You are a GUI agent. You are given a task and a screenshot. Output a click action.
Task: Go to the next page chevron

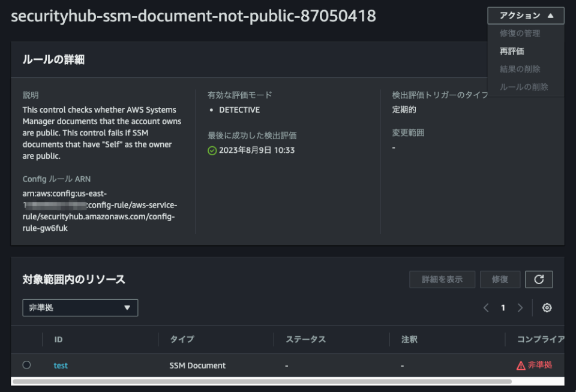[520, 307]
